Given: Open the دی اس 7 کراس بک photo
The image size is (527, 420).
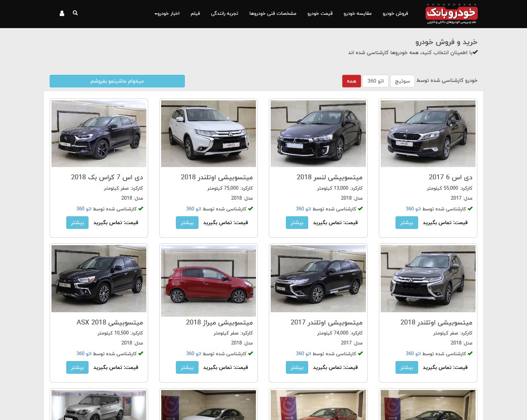Looking at the screenshot, I should click(x=99, y=134).
